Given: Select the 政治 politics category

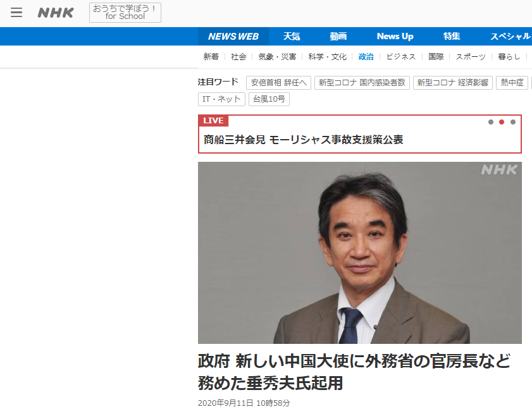Looking at the screenshot, I should (366, 57).
